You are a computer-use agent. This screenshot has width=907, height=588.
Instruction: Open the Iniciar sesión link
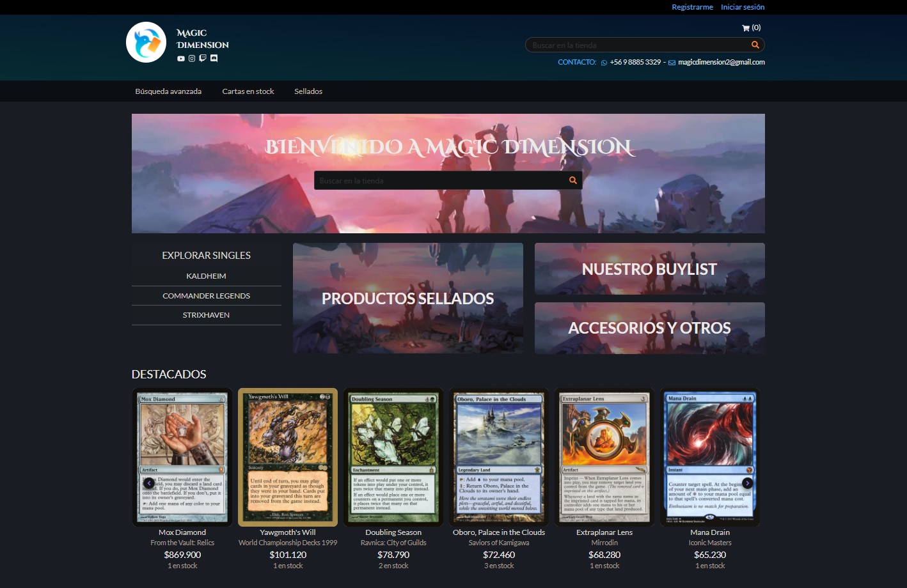(743, 7)
